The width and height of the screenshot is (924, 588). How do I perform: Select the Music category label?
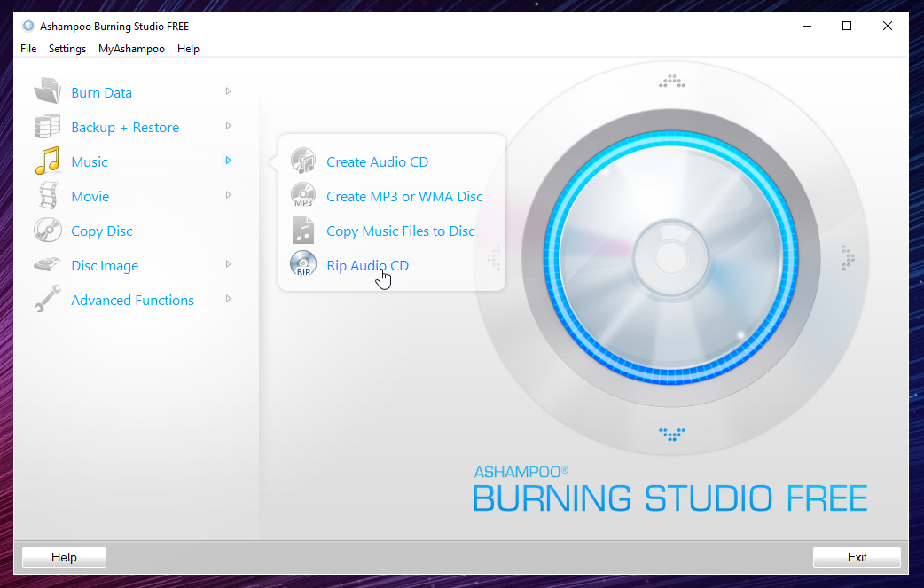click(x=90, y=162)
